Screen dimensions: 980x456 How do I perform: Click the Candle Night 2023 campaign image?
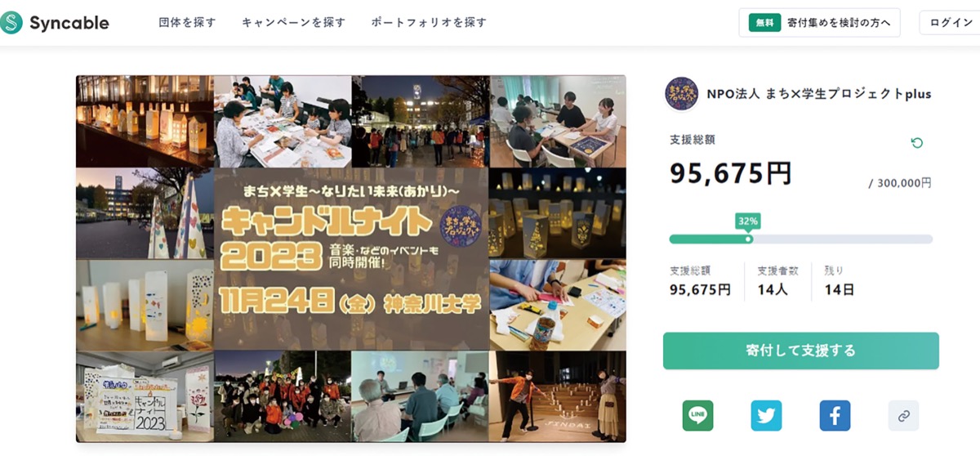[351, 259]
